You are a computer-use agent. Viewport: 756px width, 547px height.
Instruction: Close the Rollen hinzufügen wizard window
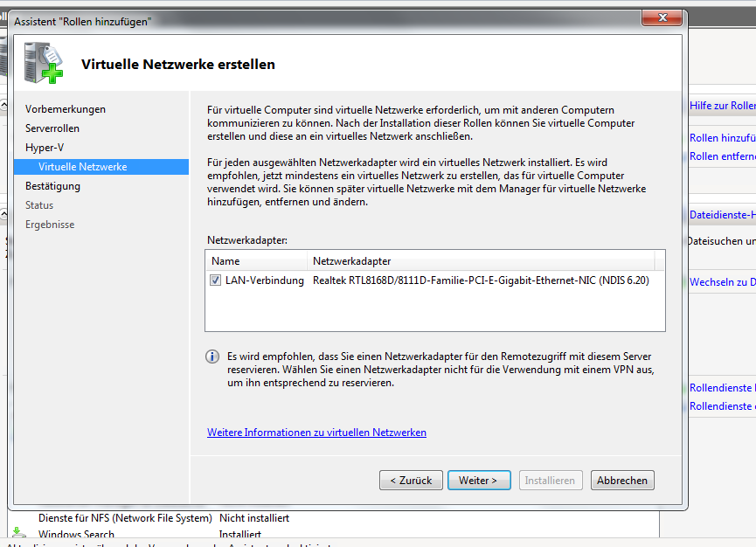pos(662,17)
